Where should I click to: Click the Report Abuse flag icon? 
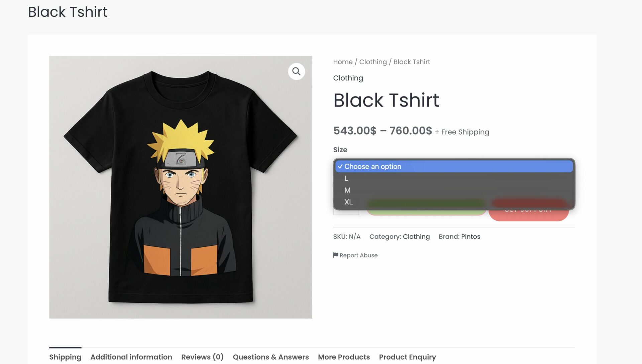pos(336,255)
